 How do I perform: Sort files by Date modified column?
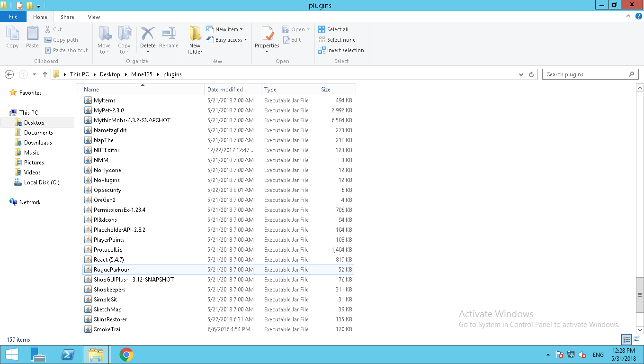(x=225, y=90)
